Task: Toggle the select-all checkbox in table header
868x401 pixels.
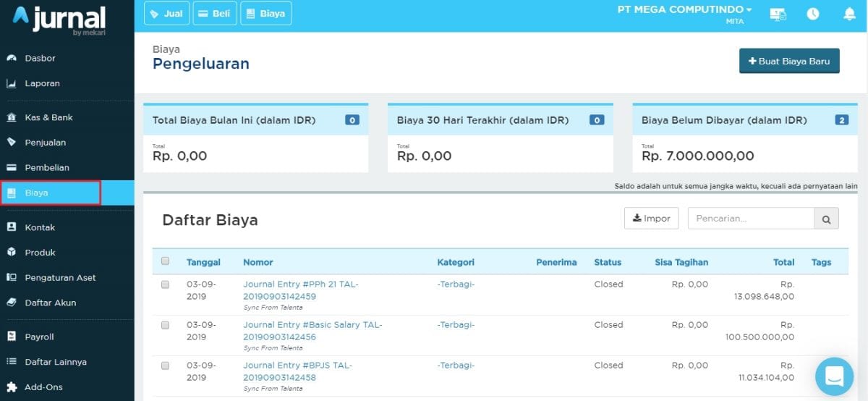Action: (165, 261)
